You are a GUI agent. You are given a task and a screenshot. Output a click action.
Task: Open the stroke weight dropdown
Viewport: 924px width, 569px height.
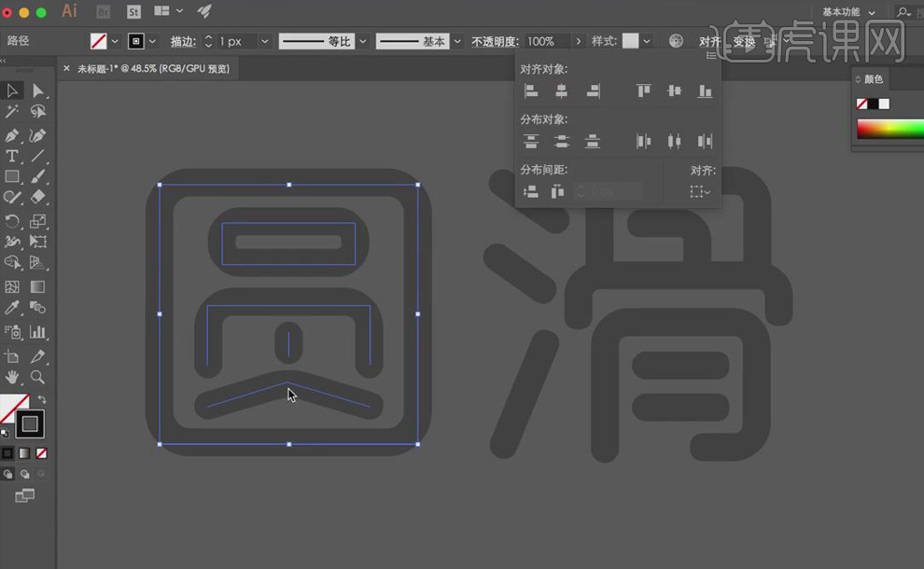(x=264, y=41)
